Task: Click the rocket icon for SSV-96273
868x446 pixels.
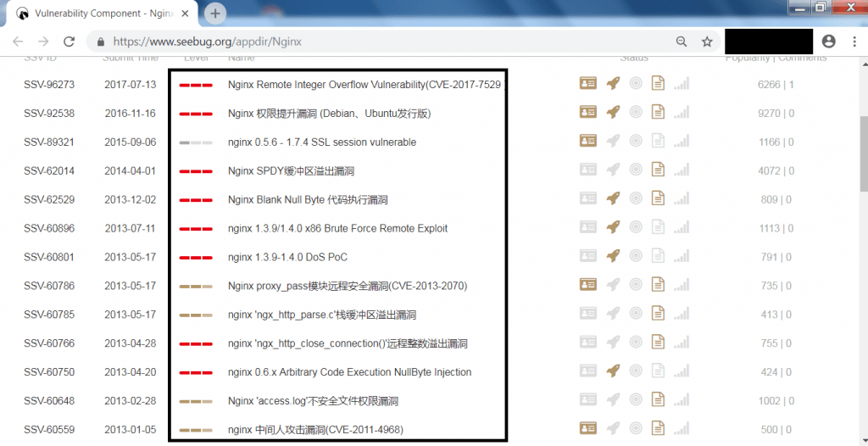Action: (612, 84)
